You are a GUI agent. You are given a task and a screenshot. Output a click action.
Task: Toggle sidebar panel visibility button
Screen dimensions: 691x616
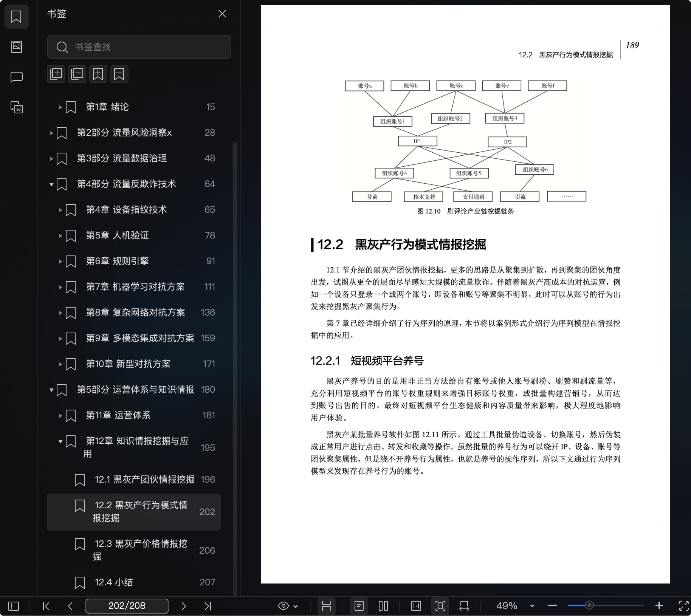(14, 606)
